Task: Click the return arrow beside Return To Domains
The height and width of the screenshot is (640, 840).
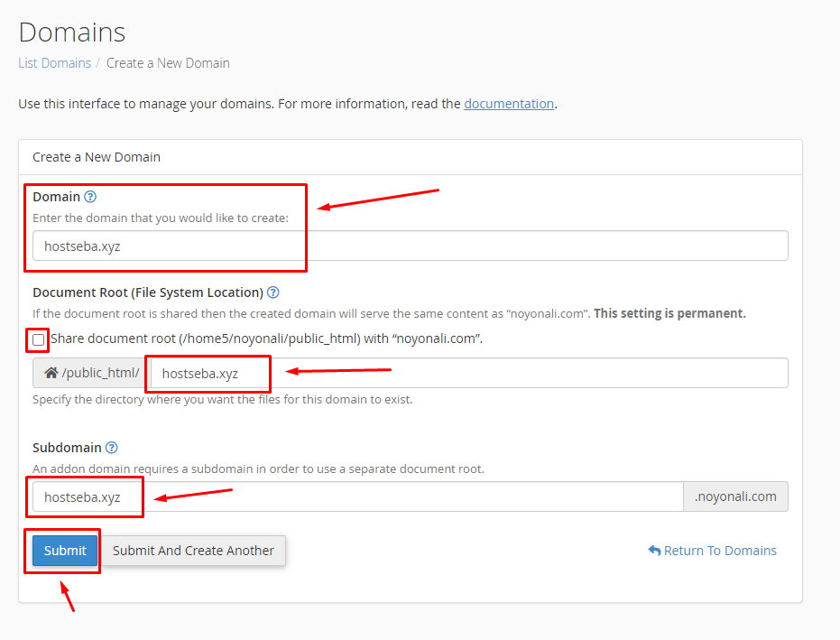Action: click(x=653, y=550)
